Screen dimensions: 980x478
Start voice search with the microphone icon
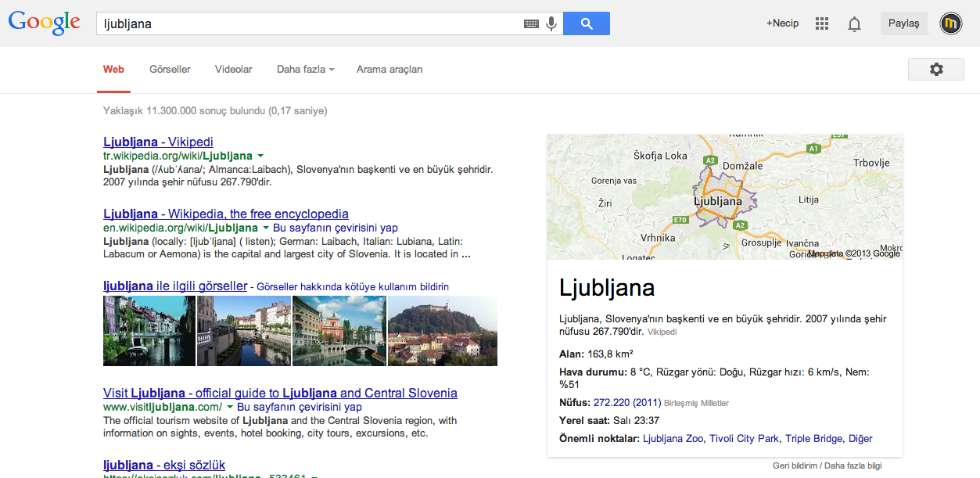[551, 23]
